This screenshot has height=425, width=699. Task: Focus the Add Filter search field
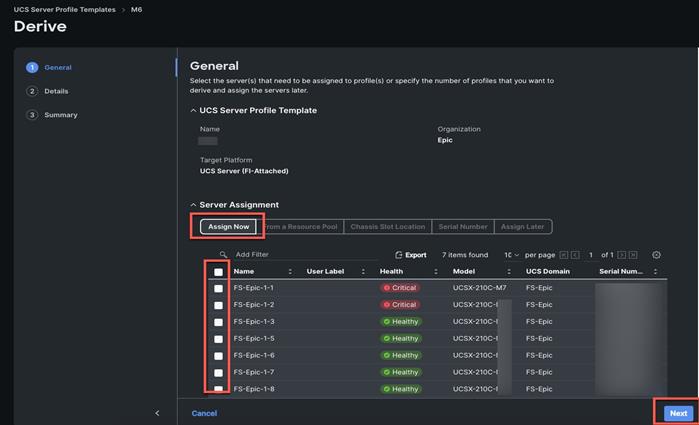pos(308,254)
